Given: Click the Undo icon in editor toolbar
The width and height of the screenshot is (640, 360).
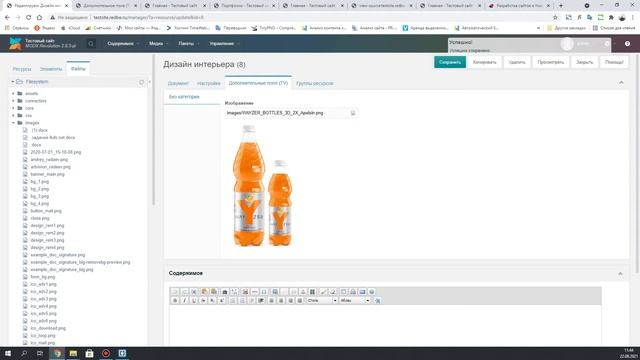Looking at the screenshot, I should [174, 291].
